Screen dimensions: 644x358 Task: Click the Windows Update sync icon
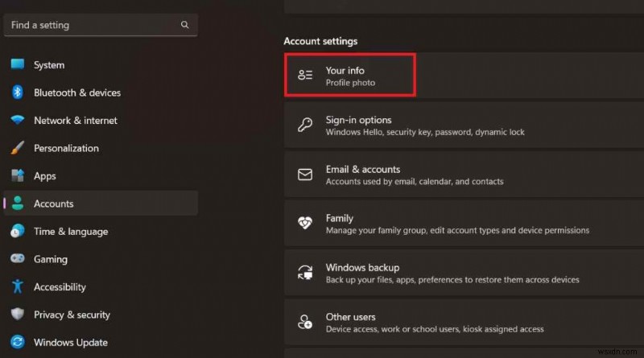click(17, 342)
